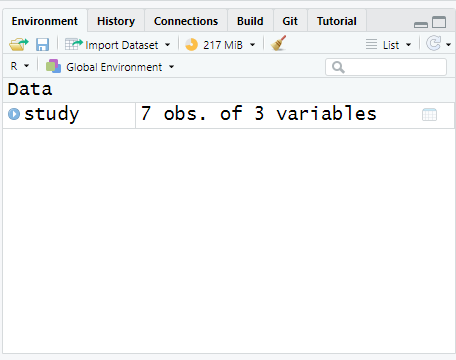Open the Global Environment dropdown
456x360 pixels.
click(x=110, y=67)
